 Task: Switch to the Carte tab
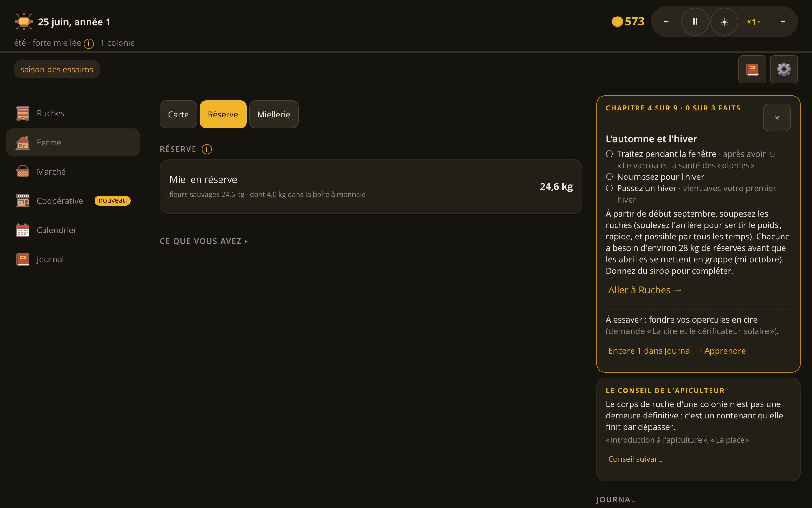coord(179,114)
